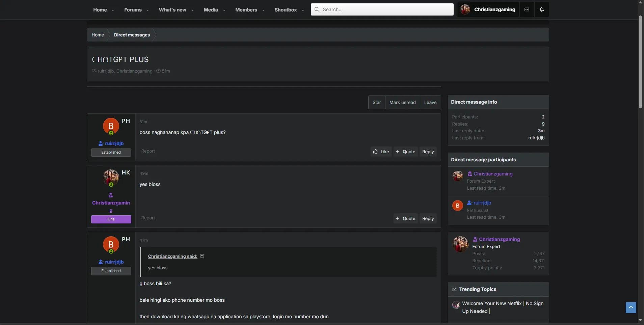Open the Media navigation item
644x325 pixels.
(211, 10)
